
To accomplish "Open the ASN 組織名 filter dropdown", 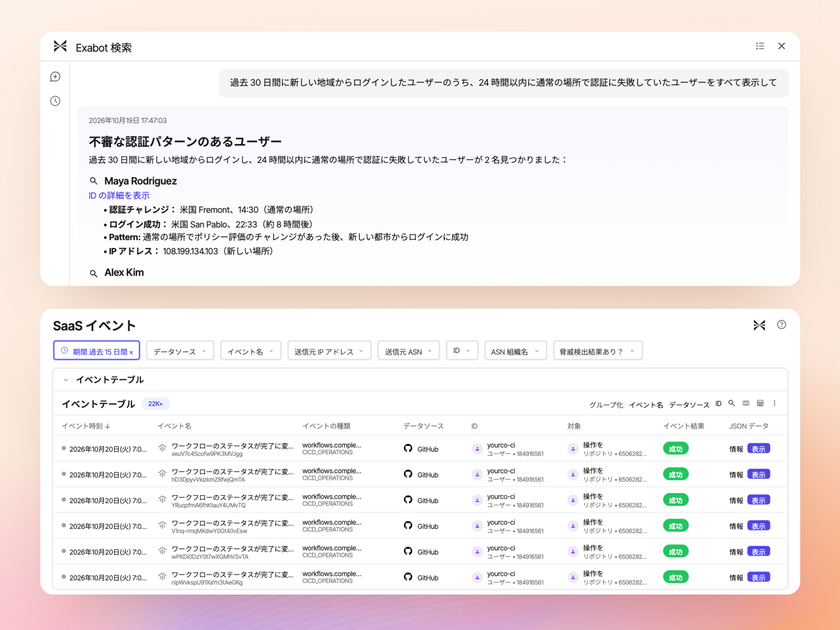I will point(515,351).
